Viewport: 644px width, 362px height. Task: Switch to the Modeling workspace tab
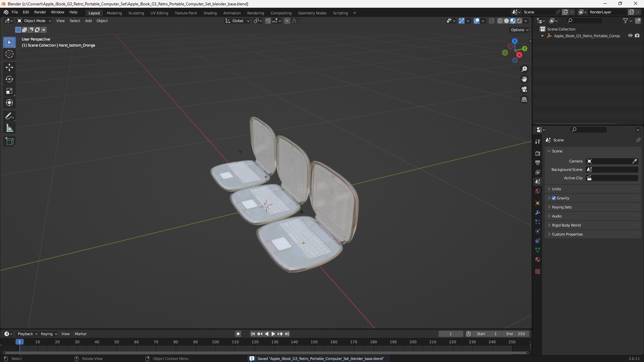pyautogui.click(x=114, y=13)
